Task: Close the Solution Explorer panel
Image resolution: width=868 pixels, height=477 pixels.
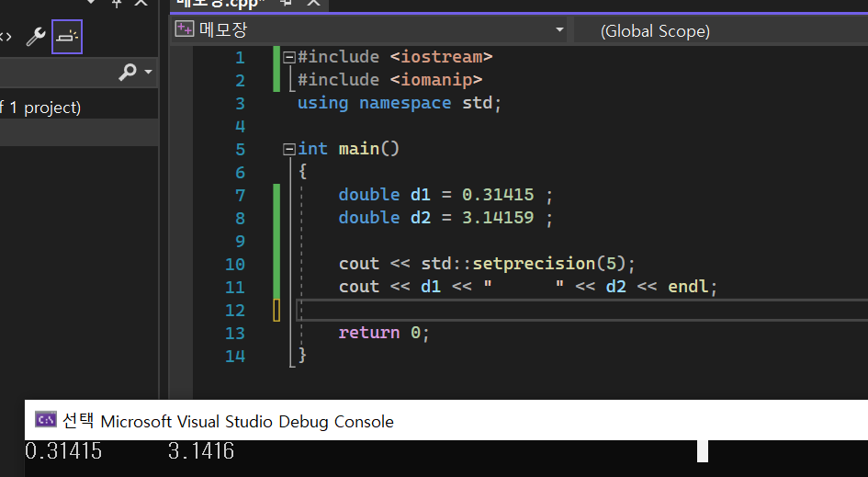Action: tap(141, 3)
